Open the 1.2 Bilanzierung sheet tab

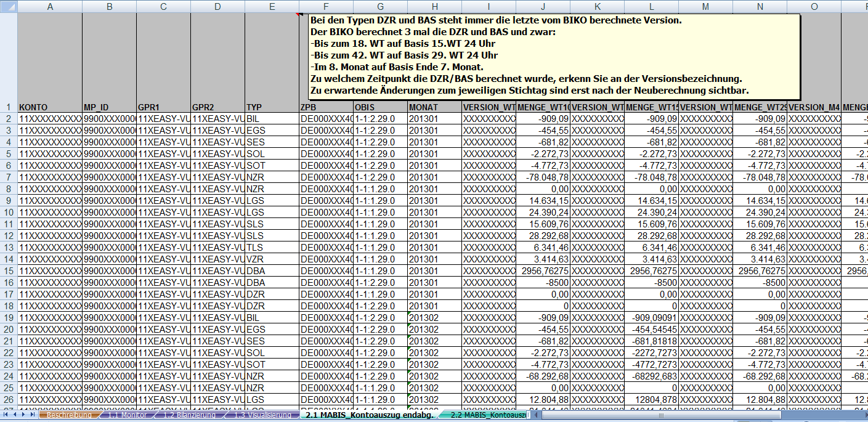[190, 415]
